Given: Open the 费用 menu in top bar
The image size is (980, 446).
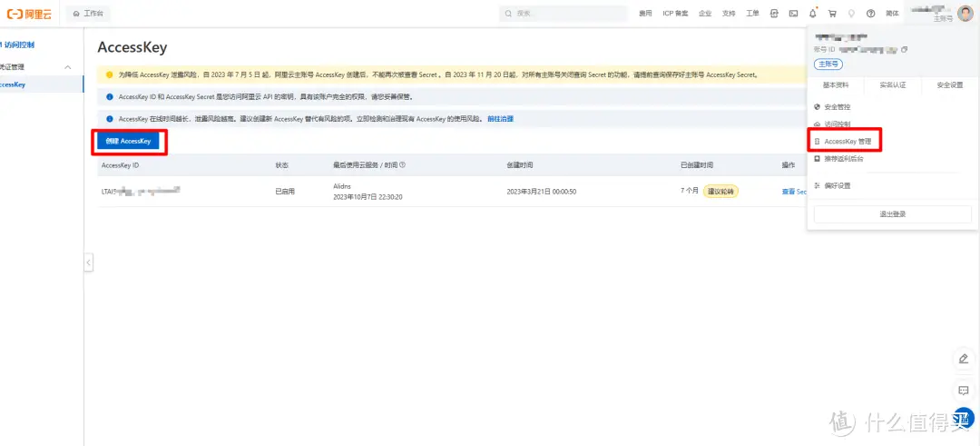Looking at the screenshot, I should click(x=645, y=13).
